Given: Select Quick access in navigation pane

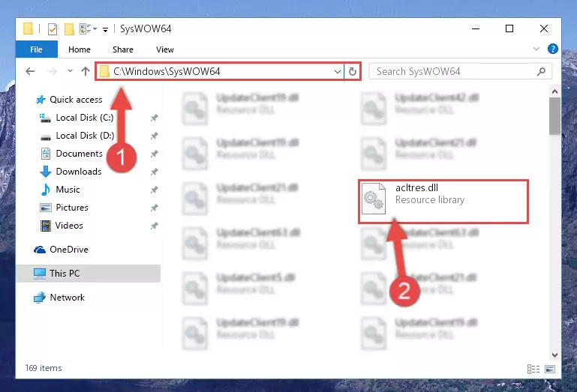Looking at the screenshot, I should click(x=69, y=100).
